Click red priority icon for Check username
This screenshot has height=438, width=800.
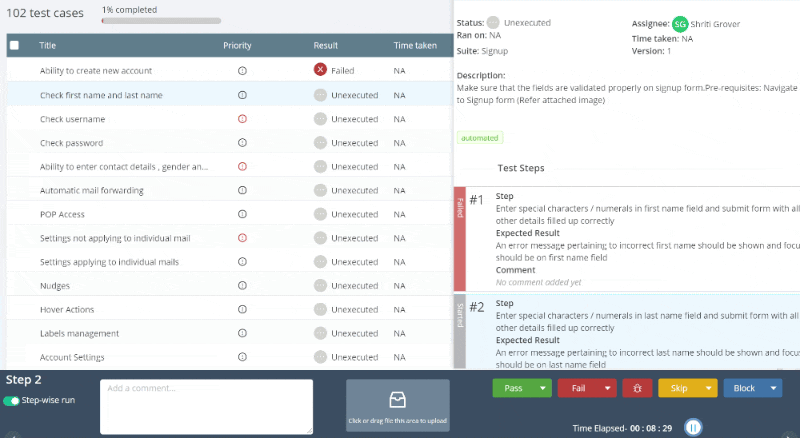(x=242, y=118)
